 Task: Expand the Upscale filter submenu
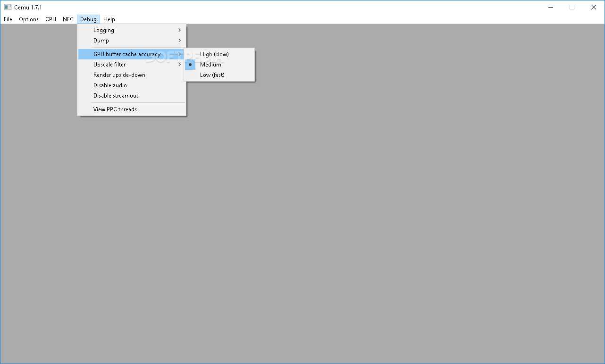coord(132,65)
